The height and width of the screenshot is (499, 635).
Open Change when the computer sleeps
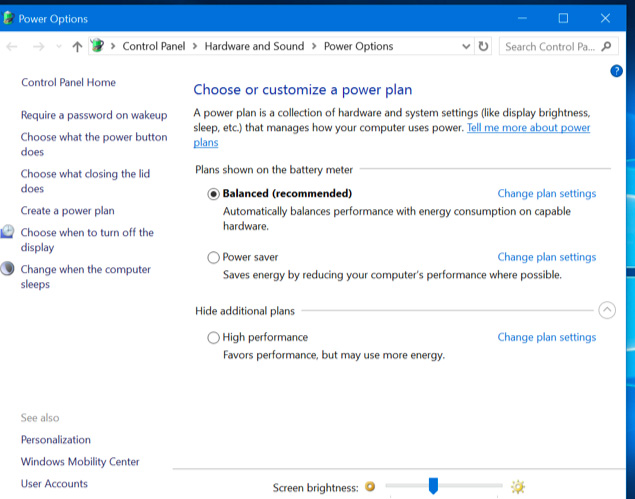pyautogui.click(x=86, y=277)
